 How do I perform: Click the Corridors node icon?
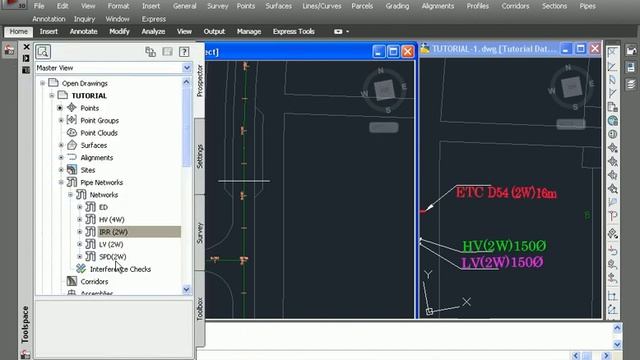point(72,281)
